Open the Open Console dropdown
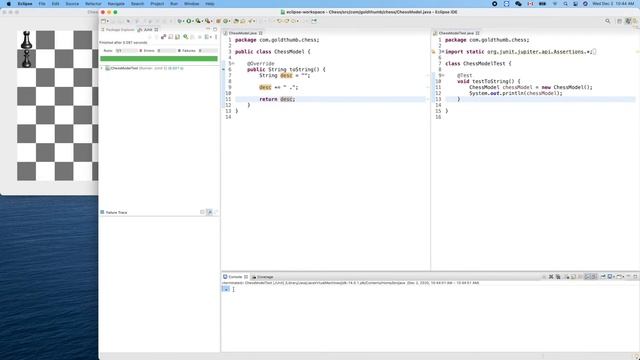This screenshot has height=360, width=640. [x=623, y=277]
